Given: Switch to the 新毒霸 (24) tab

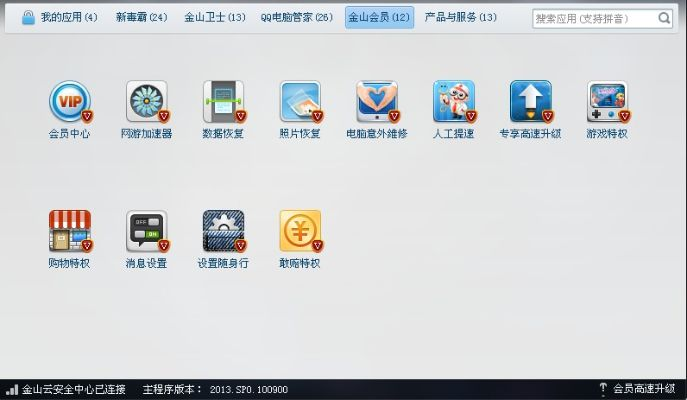Looking at the screenshot, I should [x=142, y=18].
